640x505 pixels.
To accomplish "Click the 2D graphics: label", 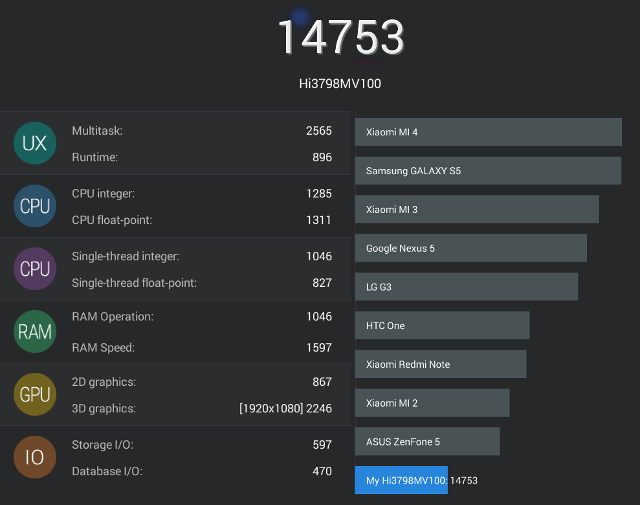I will click(104, 382).
